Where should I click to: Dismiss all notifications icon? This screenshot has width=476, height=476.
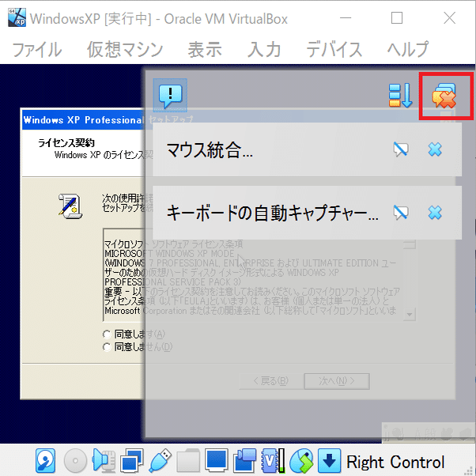(x=444, y=96)
